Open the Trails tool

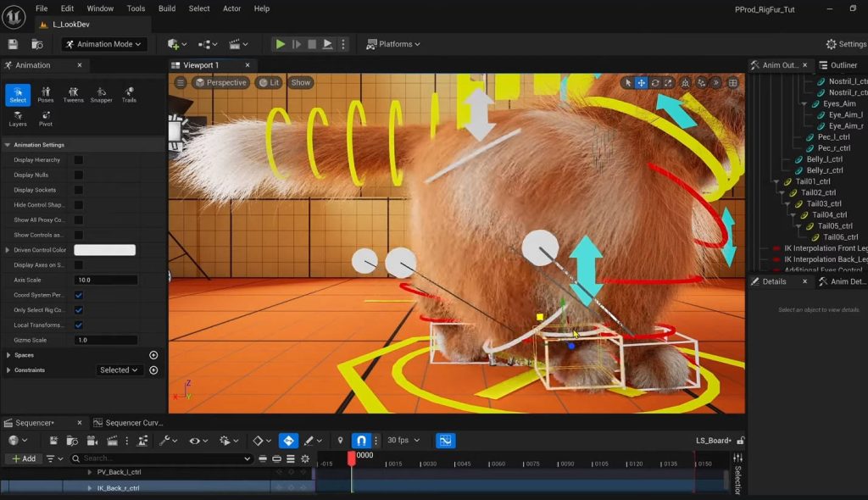point(129,94)
